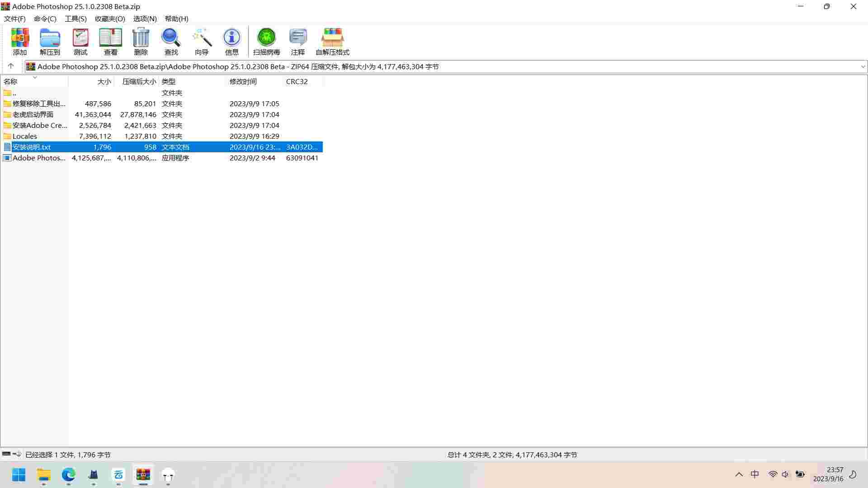Viewport: 868px width, 488px height.
Task: Sort by 类型 column header
Action: [193, 81]
